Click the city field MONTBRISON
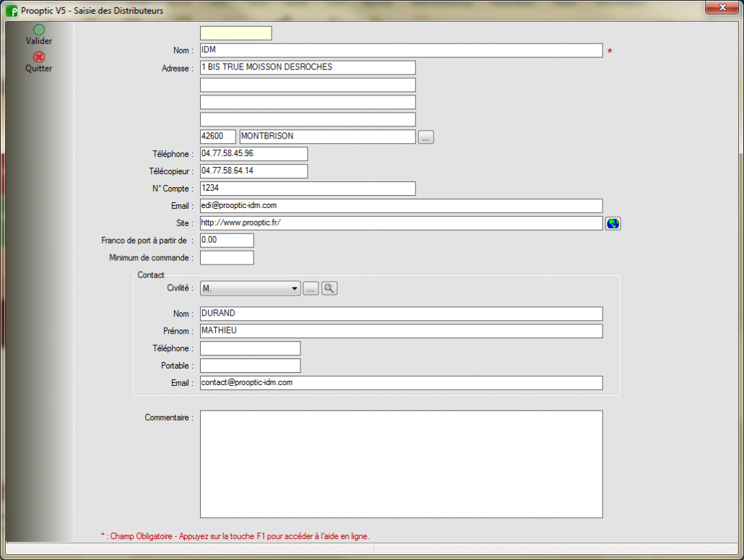The height and width of the screenshot is (560, 744). 327,137
